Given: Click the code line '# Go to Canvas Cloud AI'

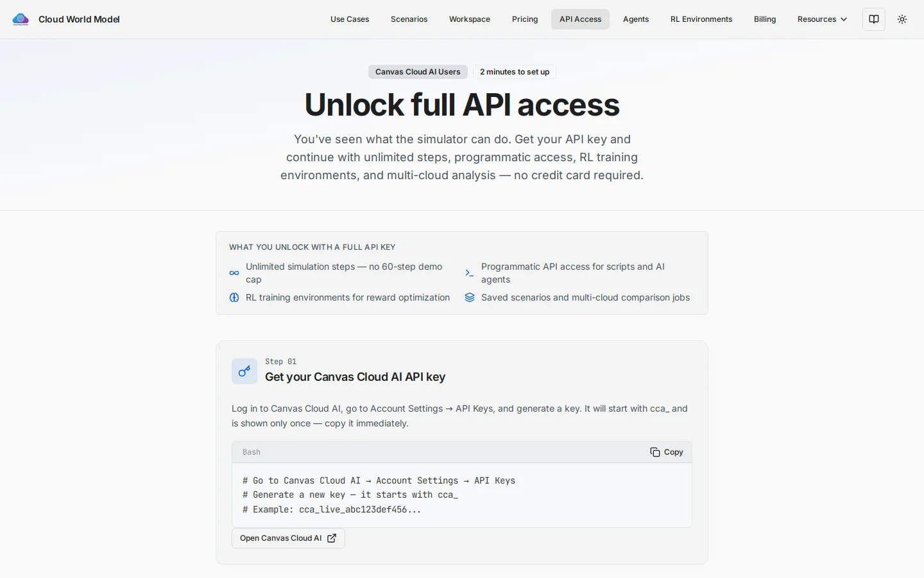Looking at the screenshot, I should [x=379, y=480].
